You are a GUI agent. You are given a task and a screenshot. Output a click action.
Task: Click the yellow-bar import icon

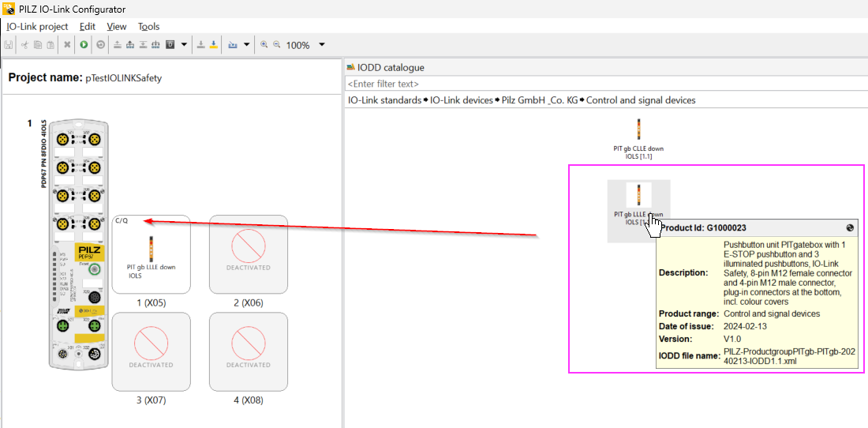click(214, 45)
